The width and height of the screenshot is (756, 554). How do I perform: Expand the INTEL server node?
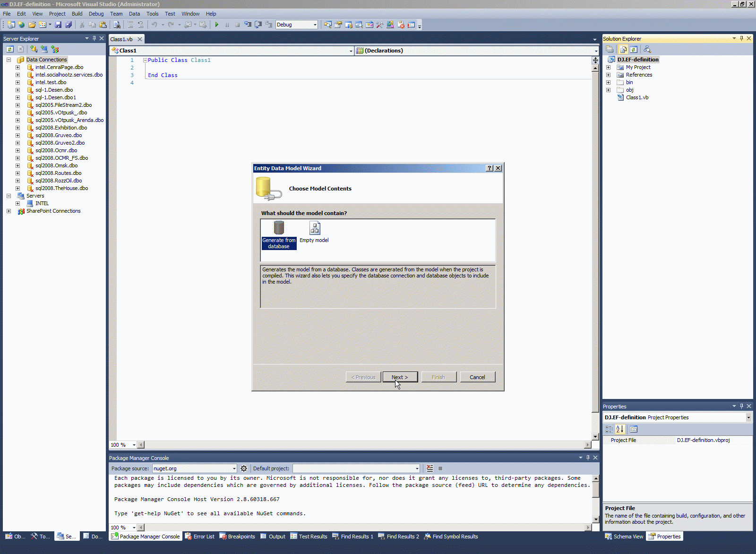18,203
